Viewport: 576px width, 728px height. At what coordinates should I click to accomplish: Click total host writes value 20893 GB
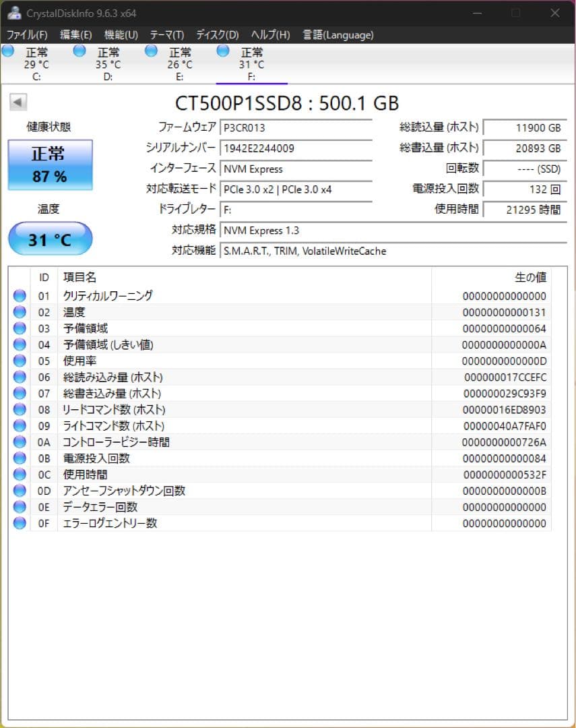coord(525,148)
